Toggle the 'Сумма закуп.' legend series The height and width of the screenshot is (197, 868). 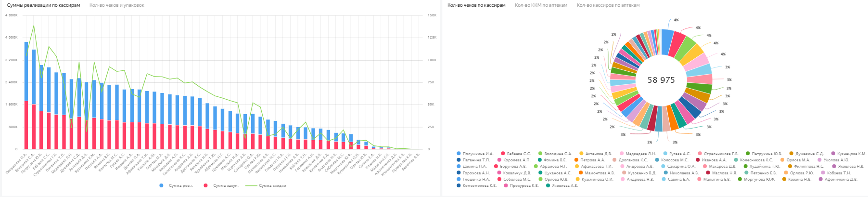click(226, 185)
